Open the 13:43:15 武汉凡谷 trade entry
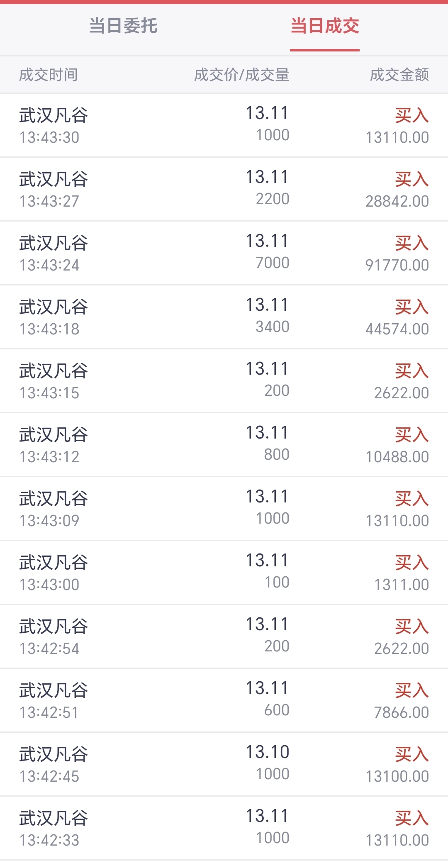Image resolution: width=448 pixels, height=868 pixels. click(224, 380)
